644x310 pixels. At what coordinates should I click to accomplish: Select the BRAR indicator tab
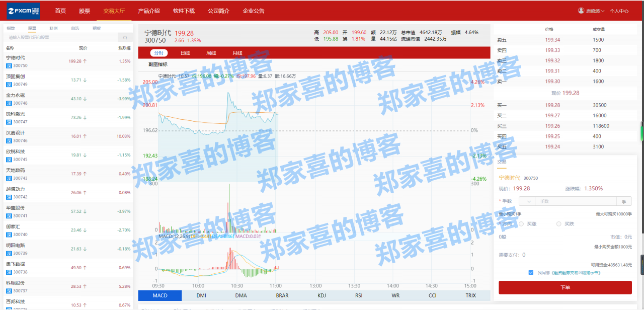point(282,295)
